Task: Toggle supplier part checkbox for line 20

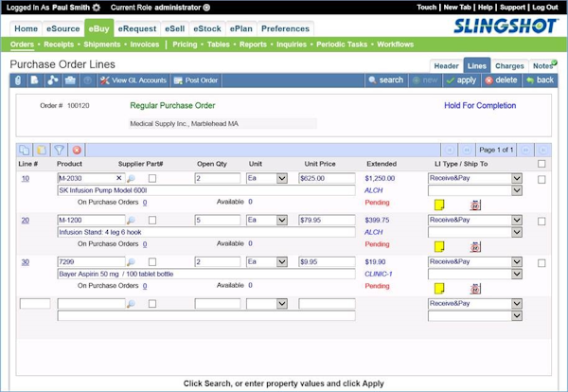Action: click(152, 220)
